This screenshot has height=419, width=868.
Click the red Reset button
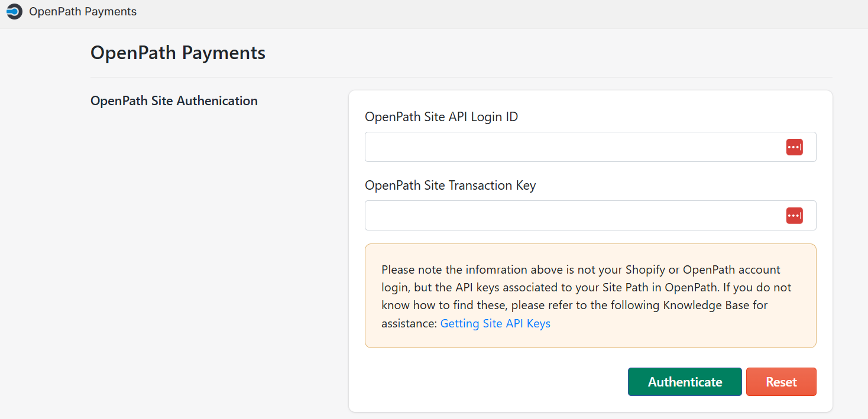[781, 382]
